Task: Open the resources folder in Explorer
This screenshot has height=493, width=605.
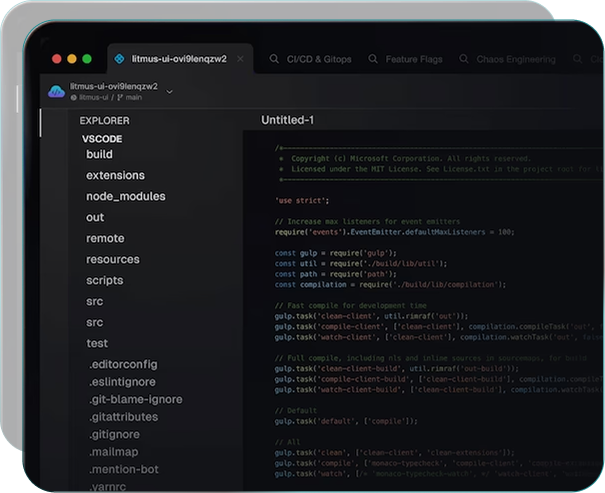Action: click(x=112, y=260)
